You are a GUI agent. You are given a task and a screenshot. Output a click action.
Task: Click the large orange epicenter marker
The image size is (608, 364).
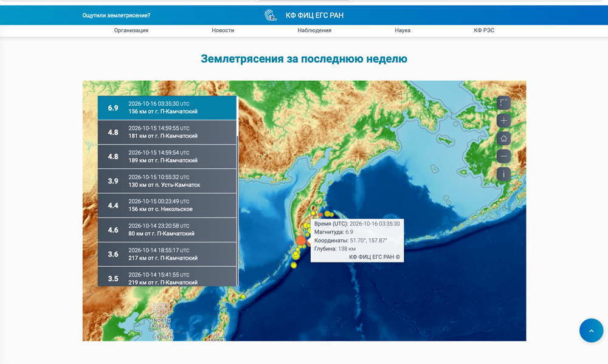coord(301,241)
